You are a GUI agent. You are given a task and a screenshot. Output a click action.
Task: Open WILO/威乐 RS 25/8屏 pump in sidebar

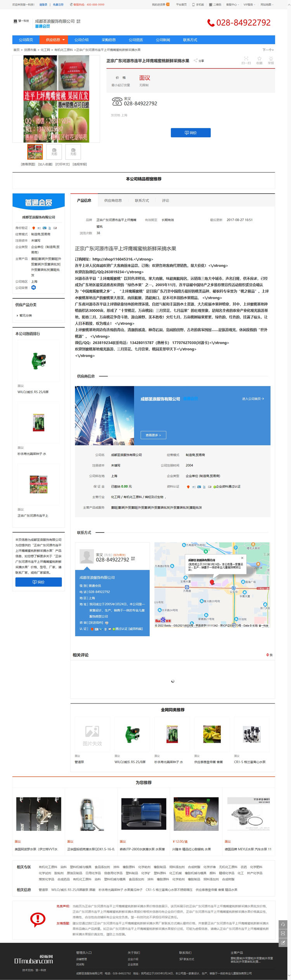38,361
